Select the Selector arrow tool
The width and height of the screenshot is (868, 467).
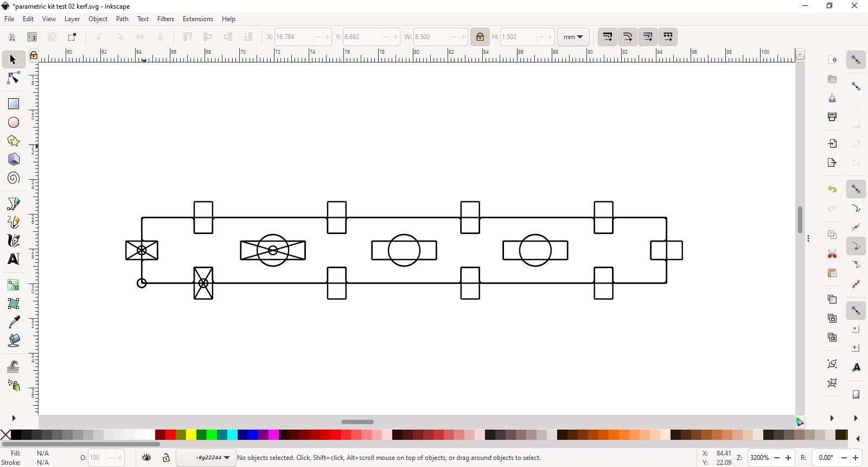point(13,59)
